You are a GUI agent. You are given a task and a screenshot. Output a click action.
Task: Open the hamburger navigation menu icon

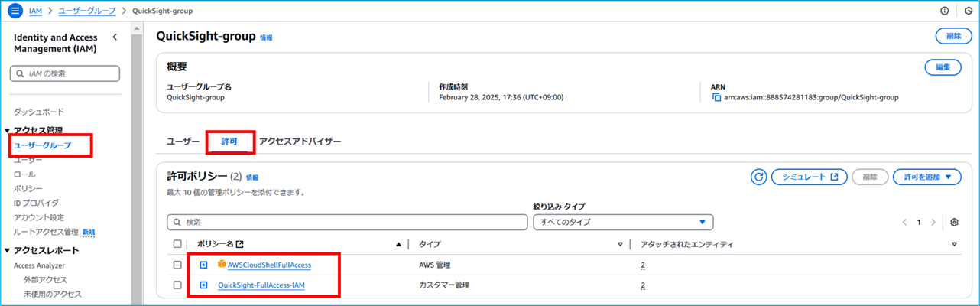pyautogui.click(x=15, y=11)
